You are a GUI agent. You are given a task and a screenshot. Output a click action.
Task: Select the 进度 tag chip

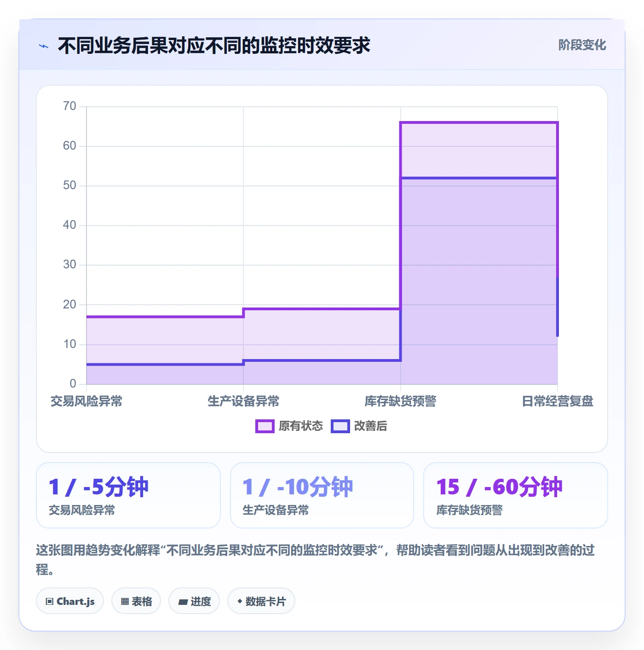(x=194, y=601)
